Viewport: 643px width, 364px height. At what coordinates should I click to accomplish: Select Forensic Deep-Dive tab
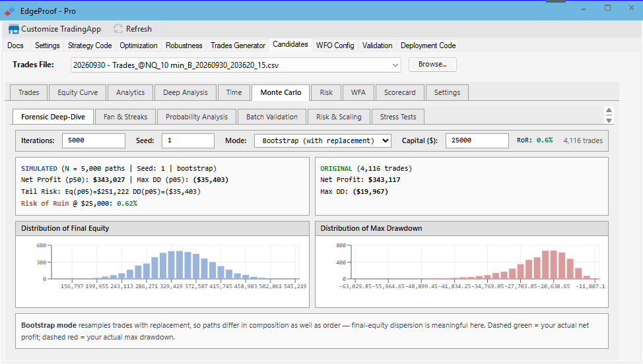53,117
